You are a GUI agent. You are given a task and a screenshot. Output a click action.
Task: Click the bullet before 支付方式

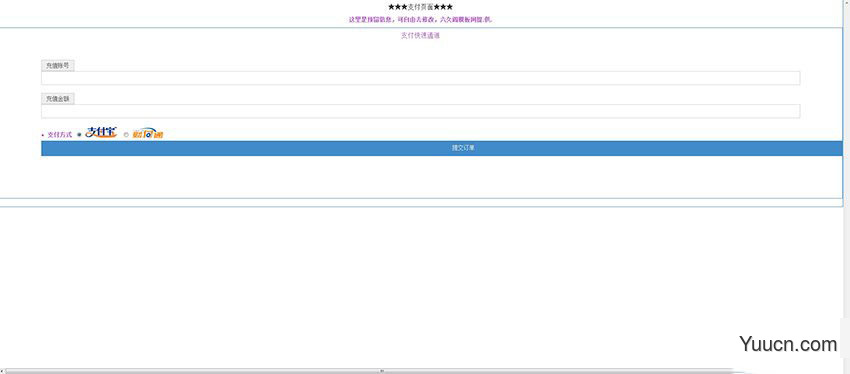click(43, 135)
